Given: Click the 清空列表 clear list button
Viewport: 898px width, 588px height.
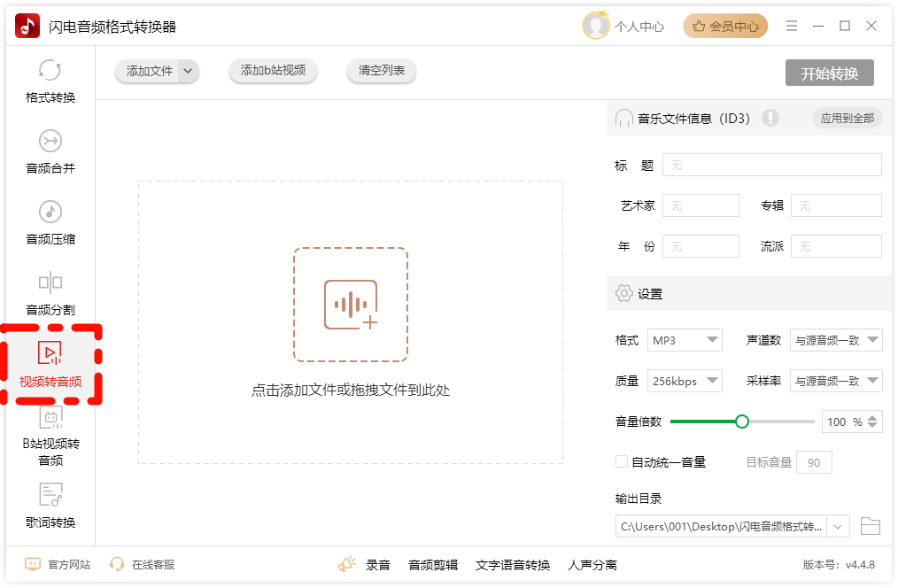Looking at the screenshot, I should point(382,71).
